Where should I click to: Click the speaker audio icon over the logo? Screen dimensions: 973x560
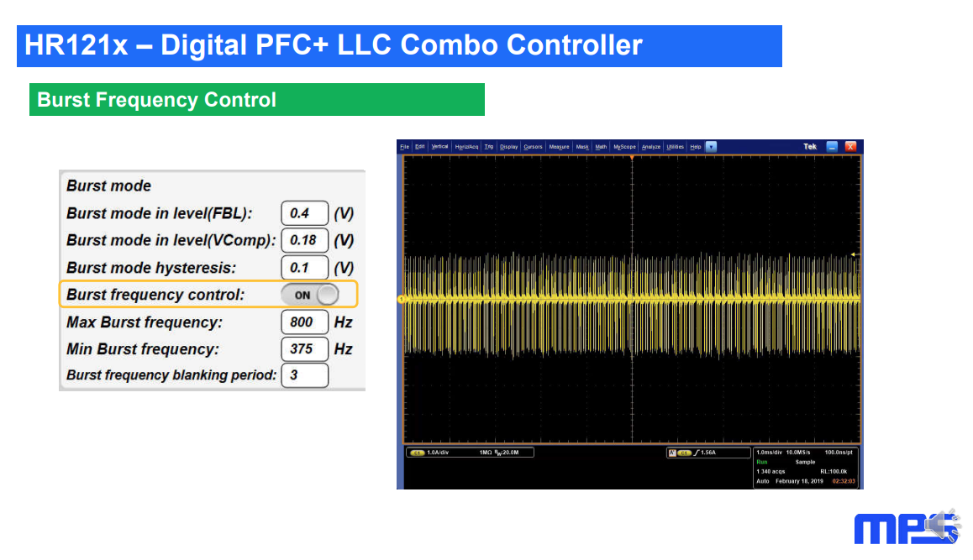coord(944,526)
